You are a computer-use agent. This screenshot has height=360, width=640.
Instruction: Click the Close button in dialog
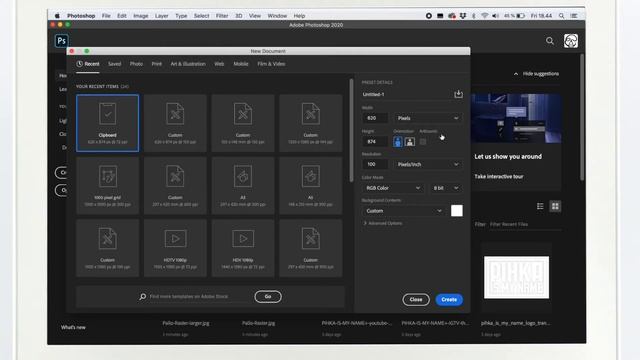pyautogui.click(x=416, y=300)
